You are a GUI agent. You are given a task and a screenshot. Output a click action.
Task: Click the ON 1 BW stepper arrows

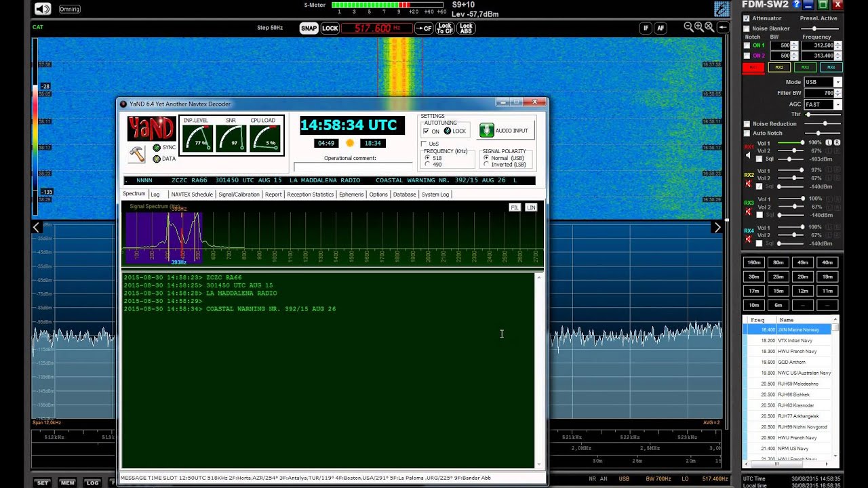(795, 45)
